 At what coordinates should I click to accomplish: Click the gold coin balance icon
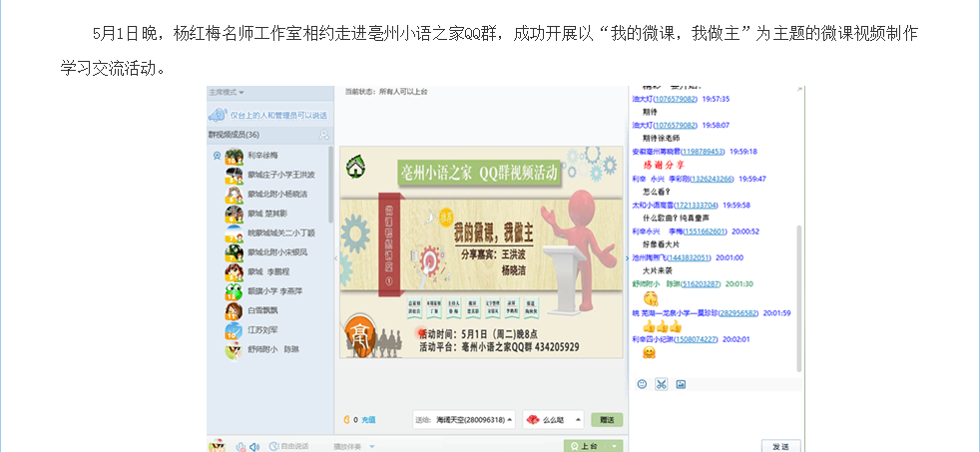pyautogui.click(x=347, y=419)
